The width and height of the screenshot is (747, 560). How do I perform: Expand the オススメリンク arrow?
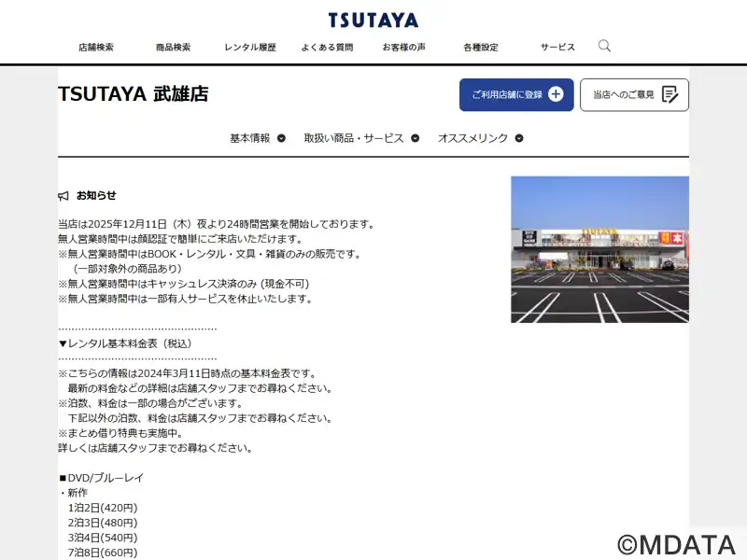519,138
